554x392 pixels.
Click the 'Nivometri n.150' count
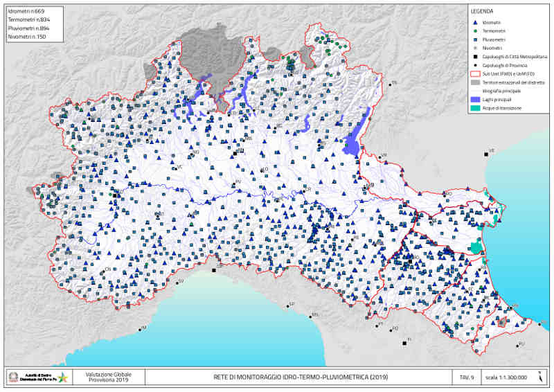click(27, 37)
